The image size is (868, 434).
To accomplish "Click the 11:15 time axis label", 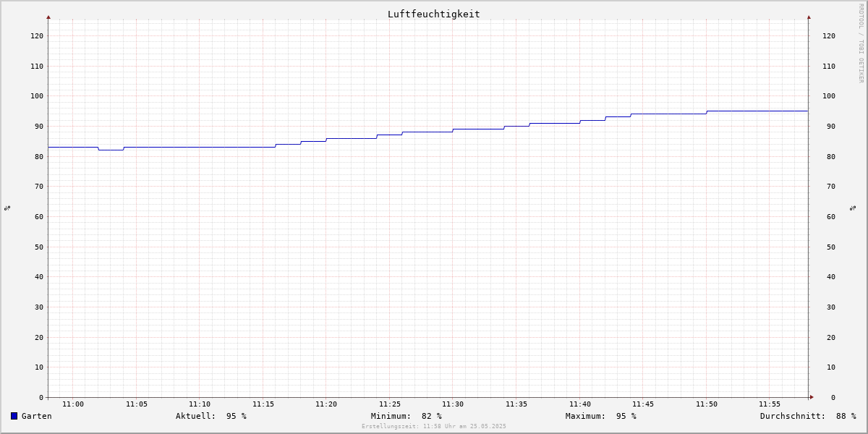I will pyautogui.click(x=263, y=404).
